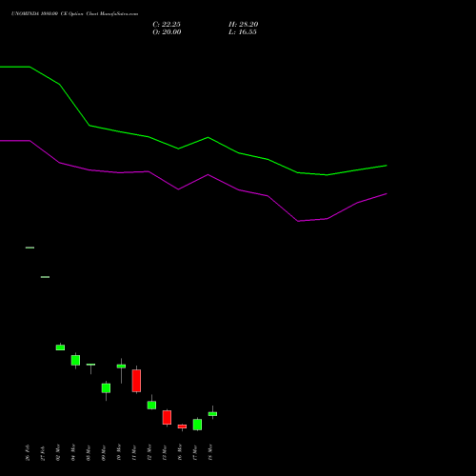Image resolution: width=476 pixels, height=476 pixels.
Task: Select the 12 Mar date label
Action: [x=149, y=452]
